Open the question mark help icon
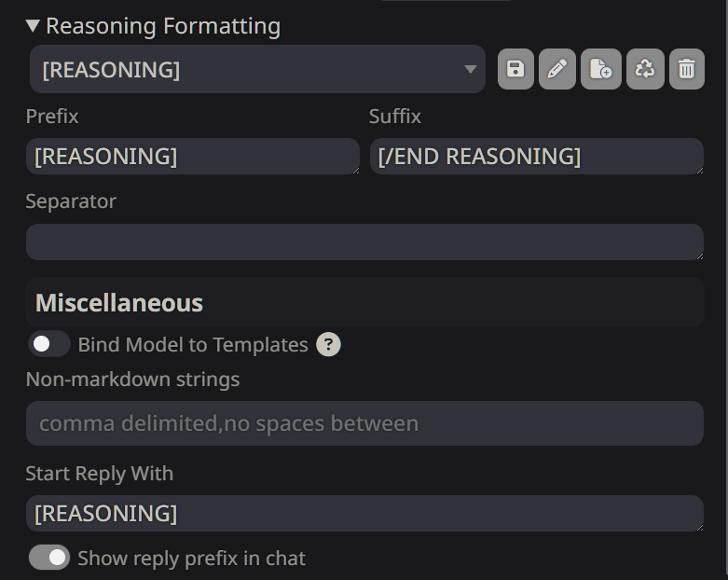728x580 pixels. (x=328, y=345)
